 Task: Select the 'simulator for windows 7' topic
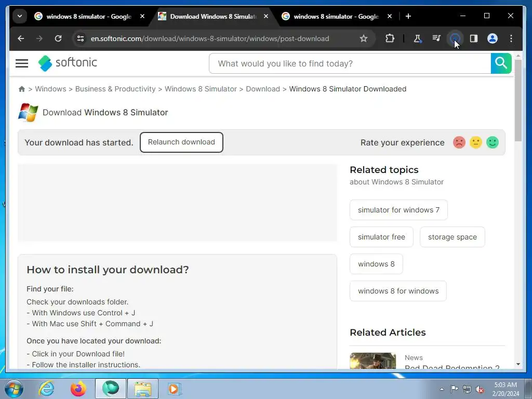(x=398, y=210)
